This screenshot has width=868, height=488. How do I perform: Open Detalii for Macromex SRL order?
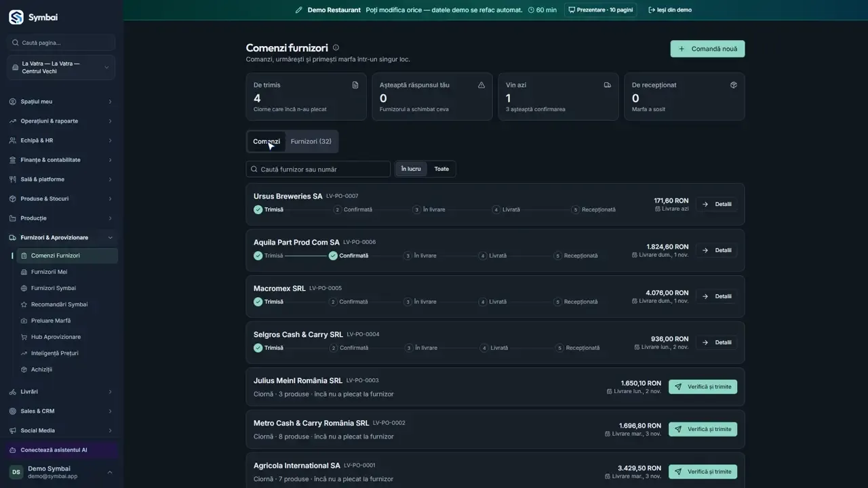tap(717, 296)
